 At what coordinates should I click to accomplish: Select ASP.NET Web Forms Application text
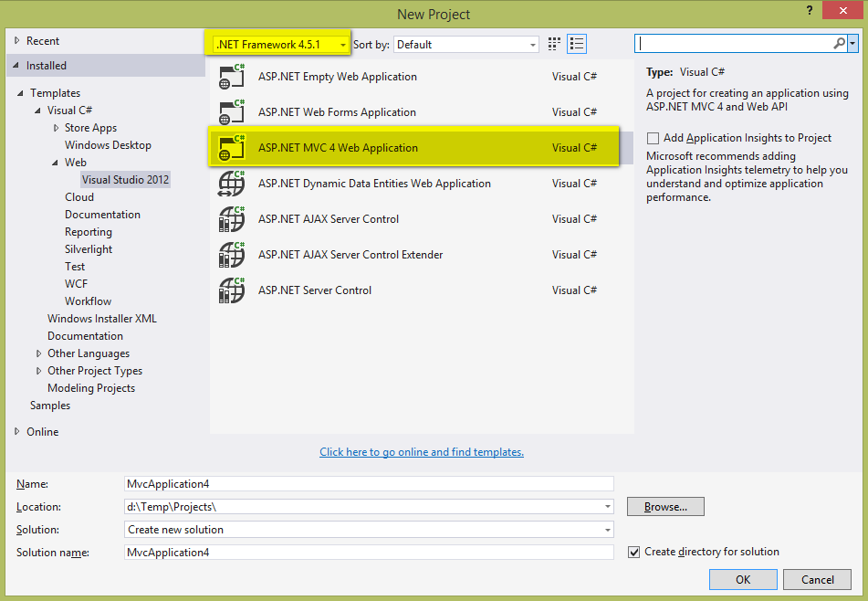tap(337, 112)
